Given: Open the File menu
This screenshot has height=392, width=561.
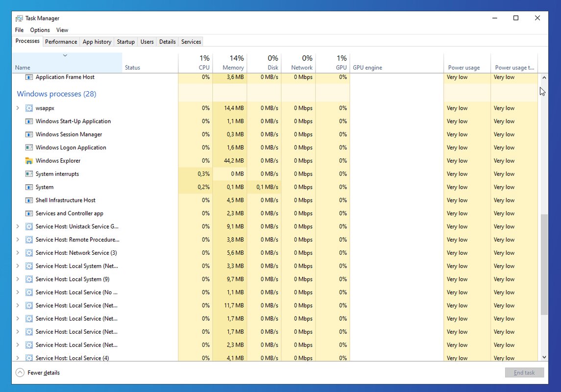Looking at the screenshot, I should pyautogui.click(x=19, y=30).
